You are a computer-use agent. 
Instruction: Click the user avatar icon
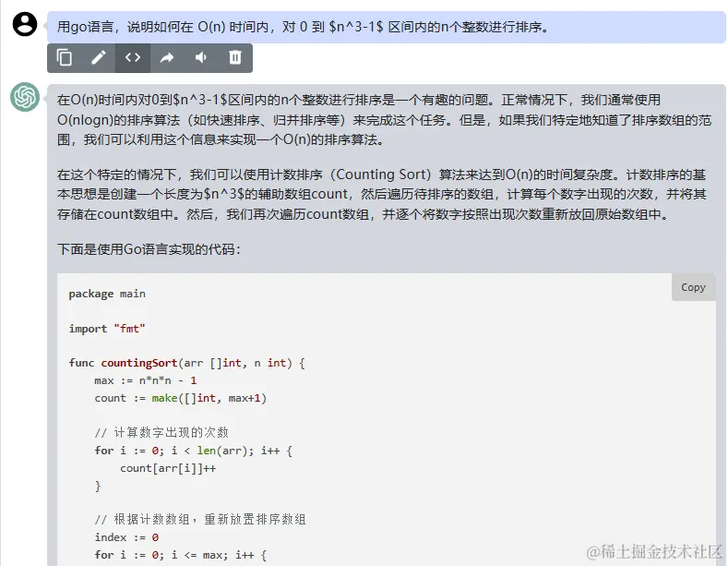pos(25,24)
